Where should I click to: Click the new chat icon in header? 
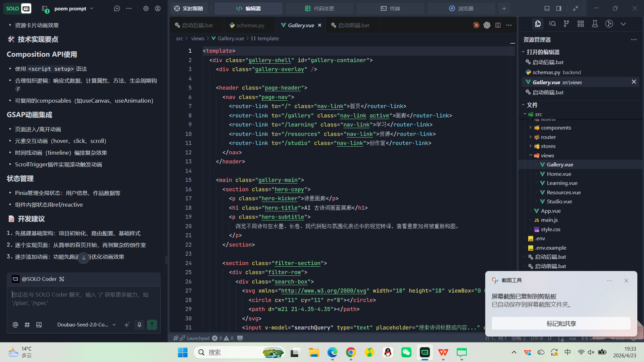(x=117, y=8)
